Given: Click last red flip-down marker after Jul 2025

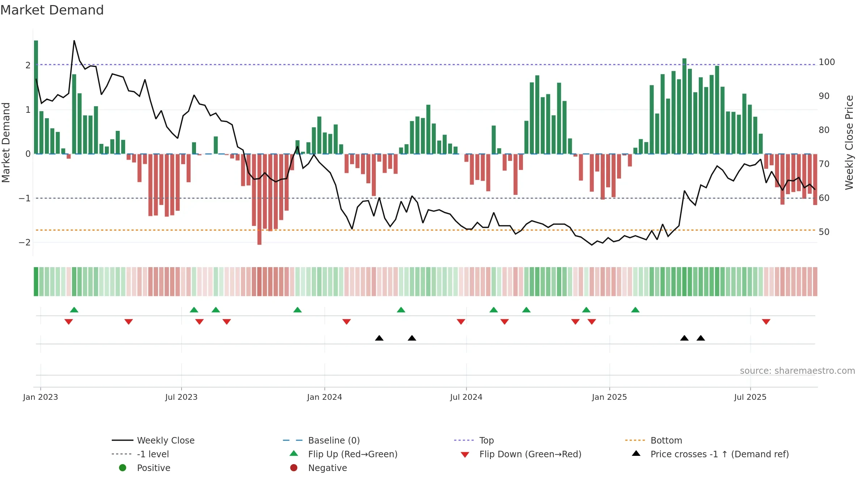Looking at the screenshot, I should [x=766, y=322].
